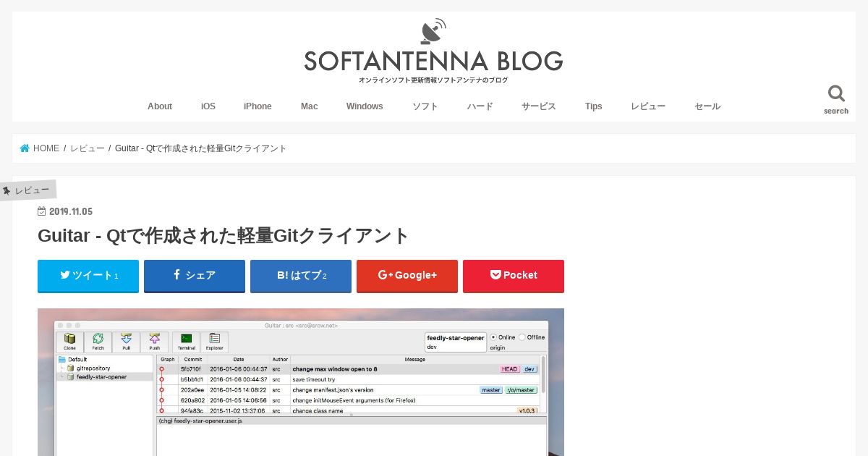Screen dimensions: 868x456
Task: Open the Tips menu item
Action: point(594,106)
